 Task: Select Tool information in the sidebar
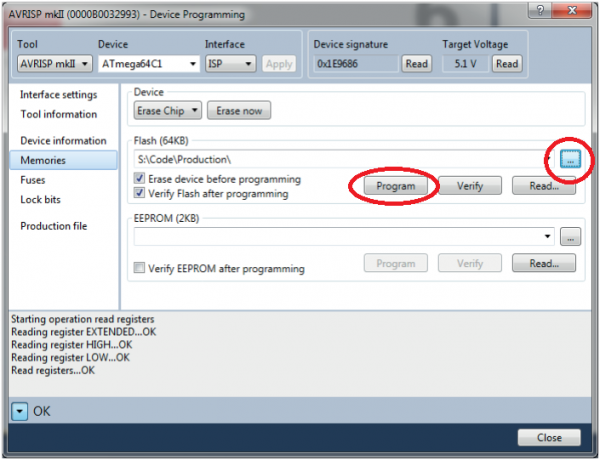pos(59,114)
